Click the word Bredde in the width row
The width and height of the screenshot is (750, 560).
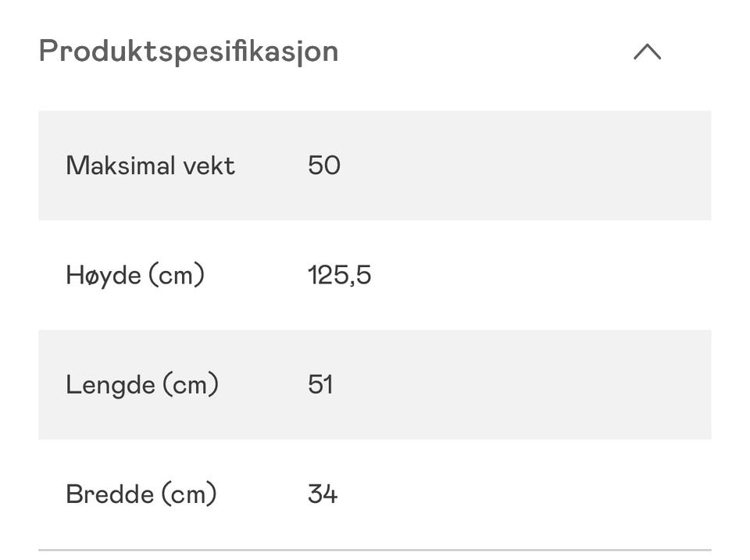tap(110, 494)
